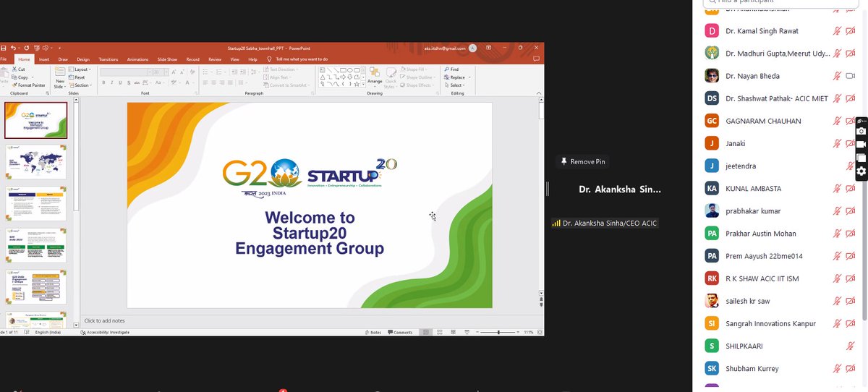Select participant R K SHAW ACIC IIT ISM
Viewport: 868px width, 392px height.
pyautogui.click(x=780, y=278)
